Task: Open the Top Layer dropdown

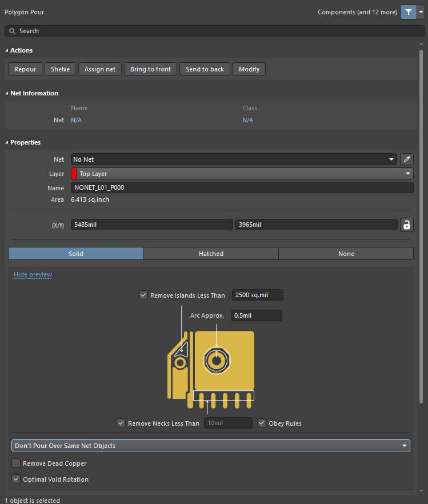Action: 242,174
